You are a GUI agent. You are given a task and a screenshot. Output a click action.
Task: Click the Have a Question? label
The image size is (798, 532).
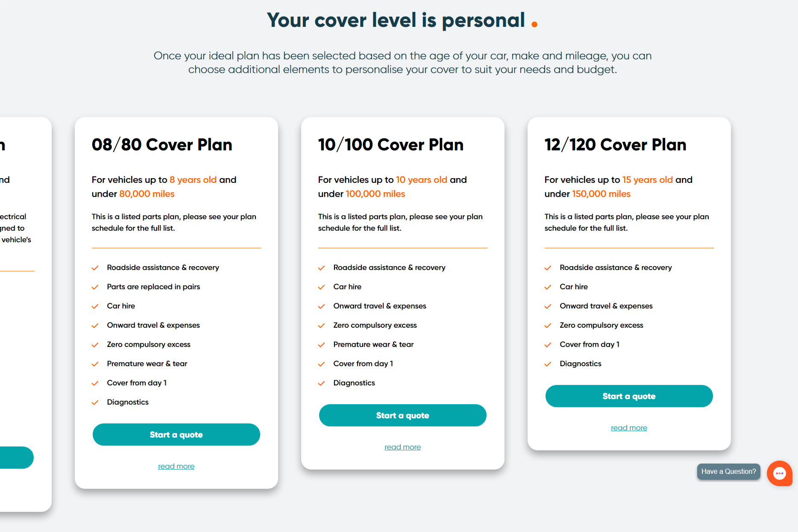tap(728, 472)
